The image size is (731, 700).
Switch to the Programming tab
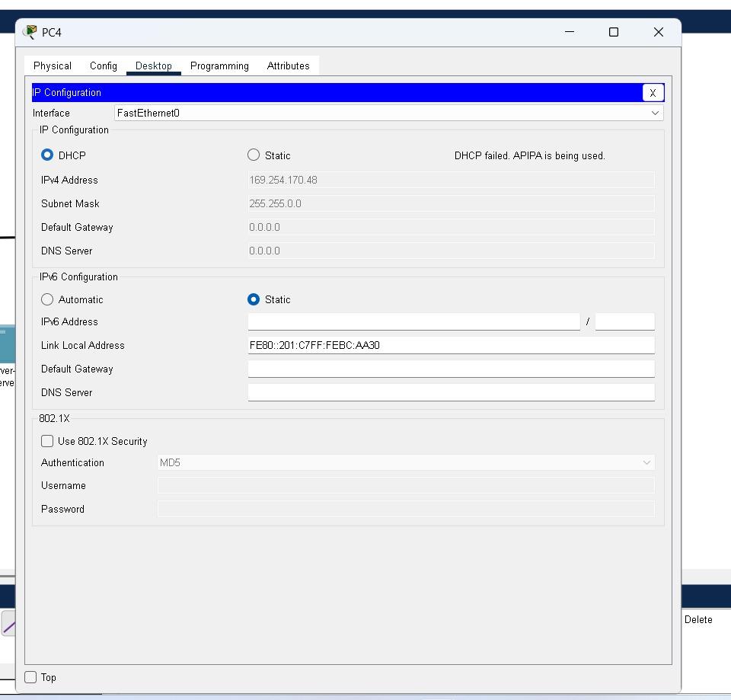[219, 66]
